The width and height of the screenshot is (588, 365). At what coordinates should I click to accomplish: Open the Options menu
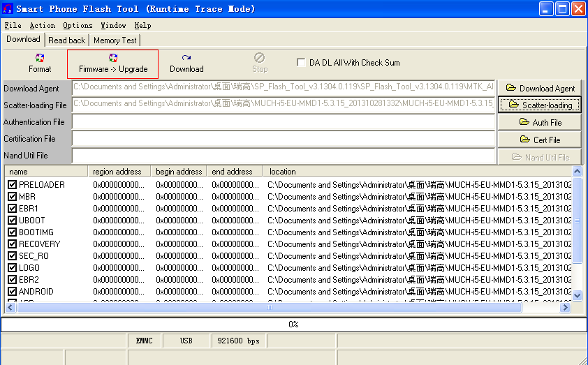78,26
